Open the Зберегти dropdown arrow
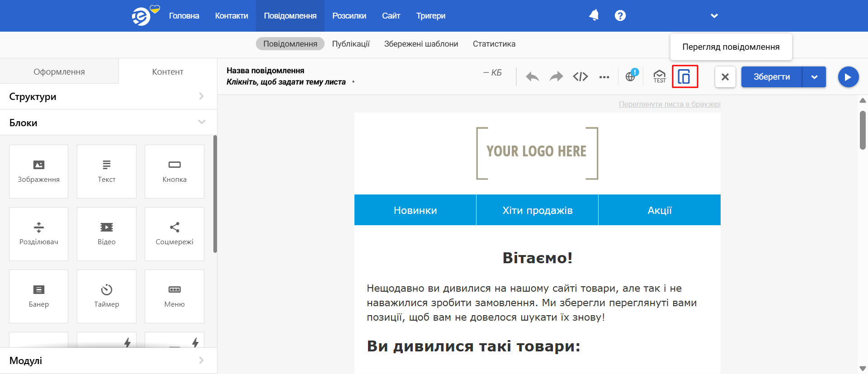The image size is (868, 374). (814, 77)
